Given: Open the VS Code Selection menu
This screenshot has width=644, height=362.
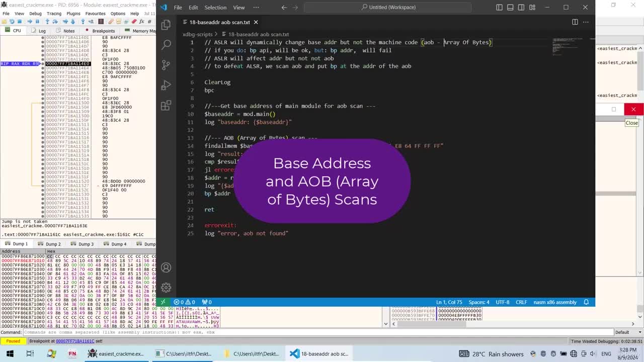Looking at the screenshot, I should [215, 7].
